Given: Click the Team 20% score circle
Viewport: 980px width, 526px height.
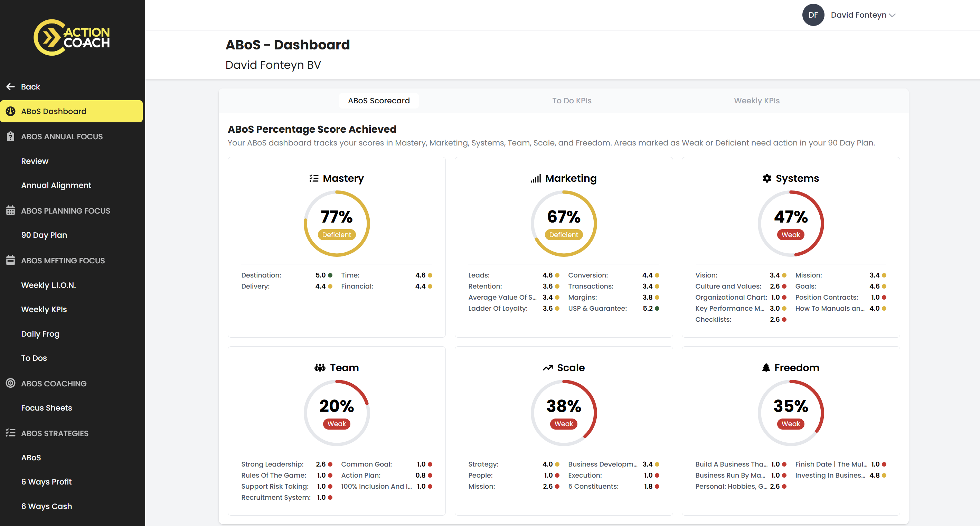Looking at the screenshot, I should [336, 413].
